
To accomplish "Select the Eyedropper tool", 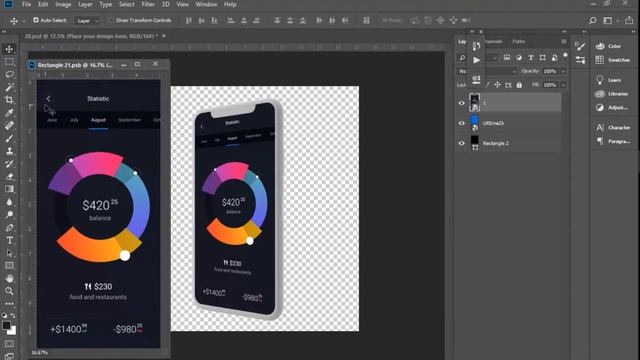I will [x=9, y=113].
